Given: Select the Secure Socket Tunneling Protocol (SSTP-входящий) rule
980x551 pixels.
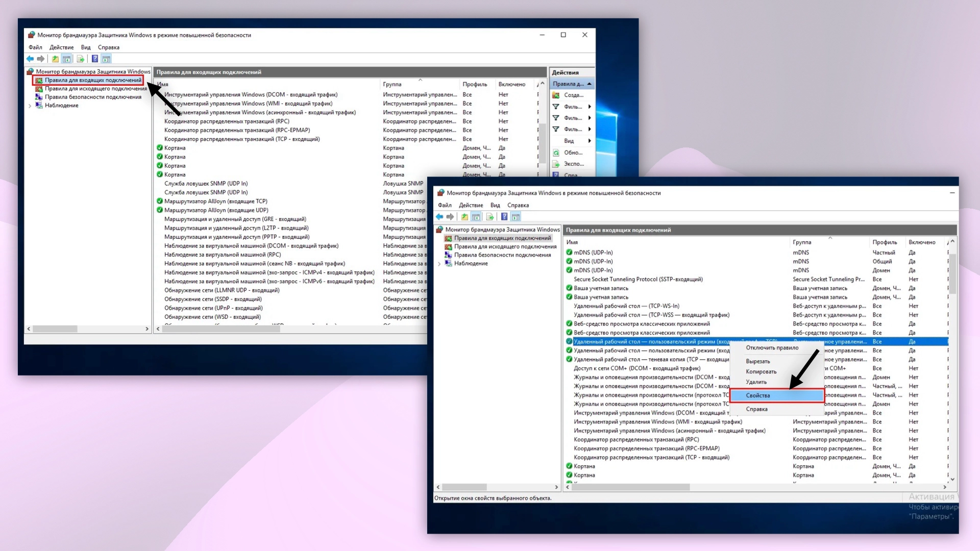Looking at the screenshot, I should coord(638,279).
